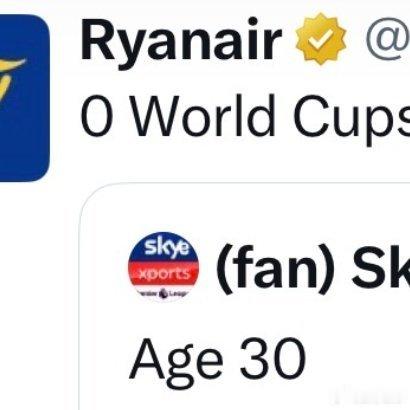Open the Skye Xports fan account avatar
The image size is (410, 410).
coord(163,267)
